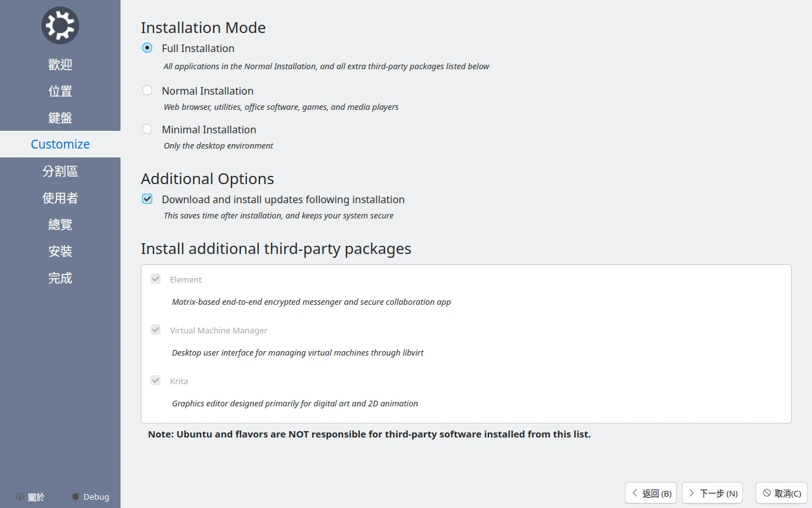This screenshot has width=812, height=508.
Task: Toggle download updates following installation checkbox
Action: pyautogui.click(x=147, y=199)
